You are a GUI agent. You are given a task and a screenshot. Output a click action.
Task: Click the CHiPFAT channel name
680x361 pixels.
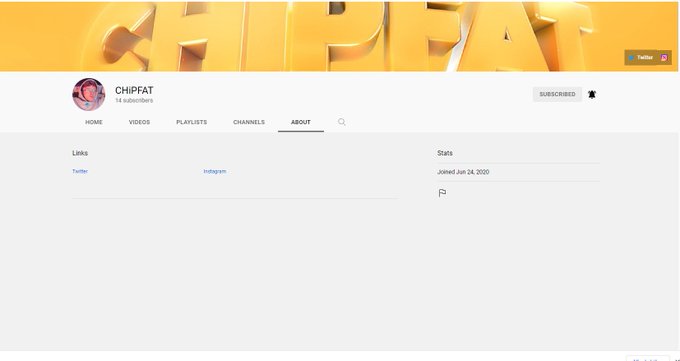click(x=134, y=91)
